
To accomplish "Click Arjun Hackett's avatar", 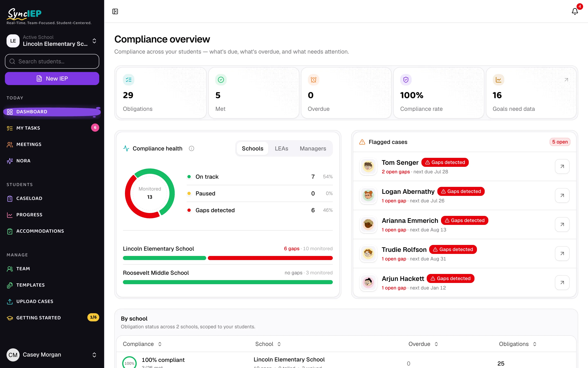I will pyautogui.click(x=368, y=283).
